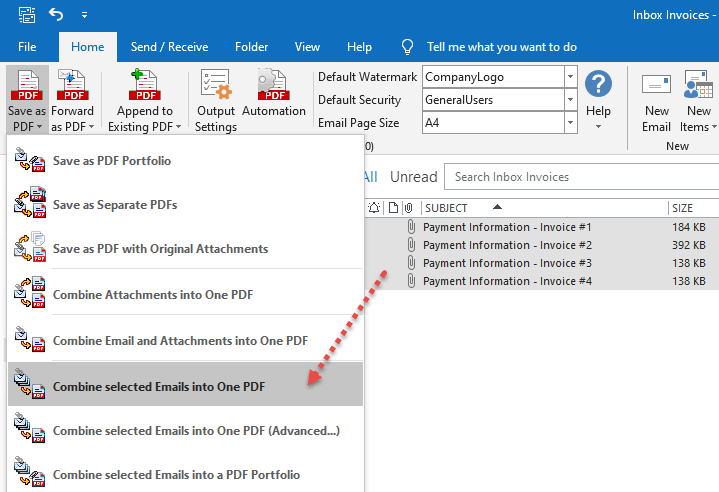Open the Email Page Size dropdown
719x492 pixels.
570,122
